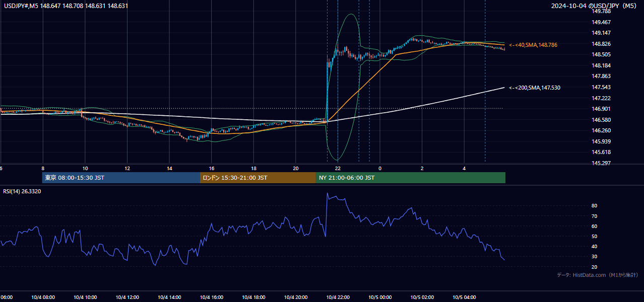Click price axis label 145.297
The width and height of the screenshot is (644, 302).
(601, 163)
